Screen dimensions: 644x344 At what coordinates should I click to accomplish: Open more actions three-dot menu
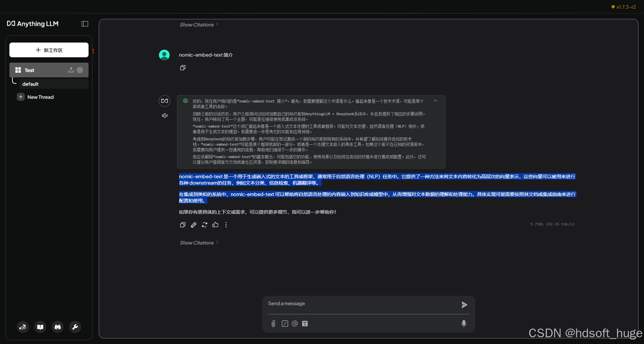[226, 225]
